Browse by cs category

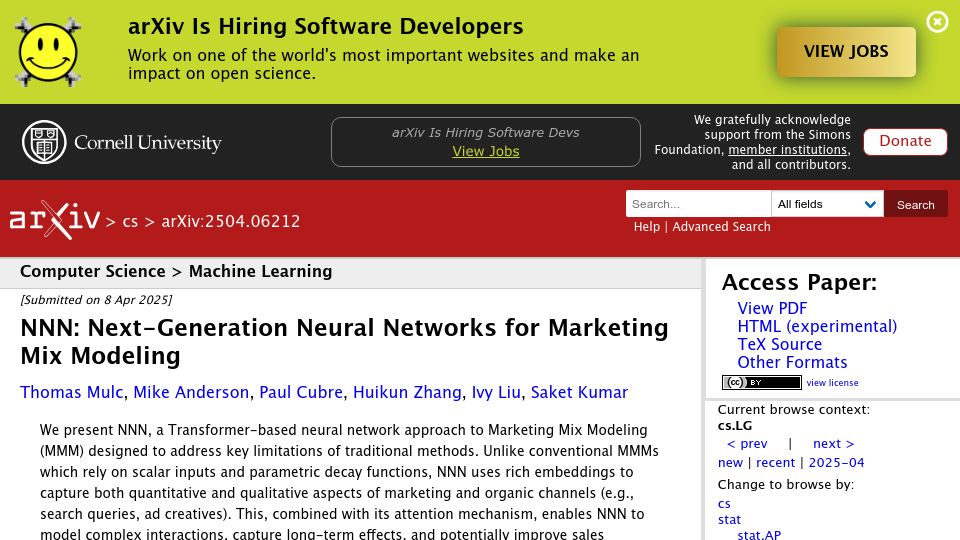pos(724,504)
